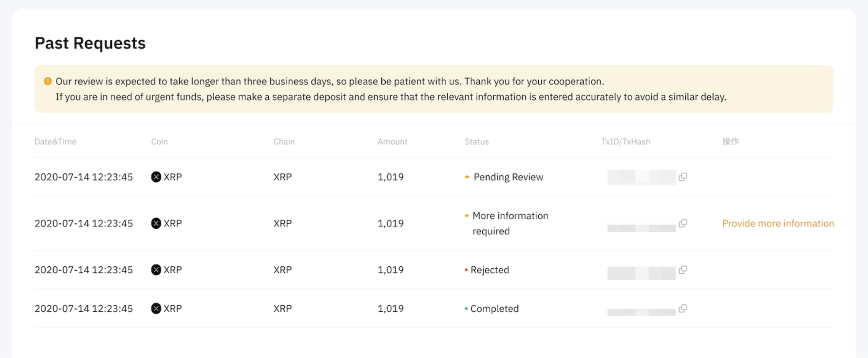Select the Pending Review status text
The image size is (868, 358).
click(508, 177)
